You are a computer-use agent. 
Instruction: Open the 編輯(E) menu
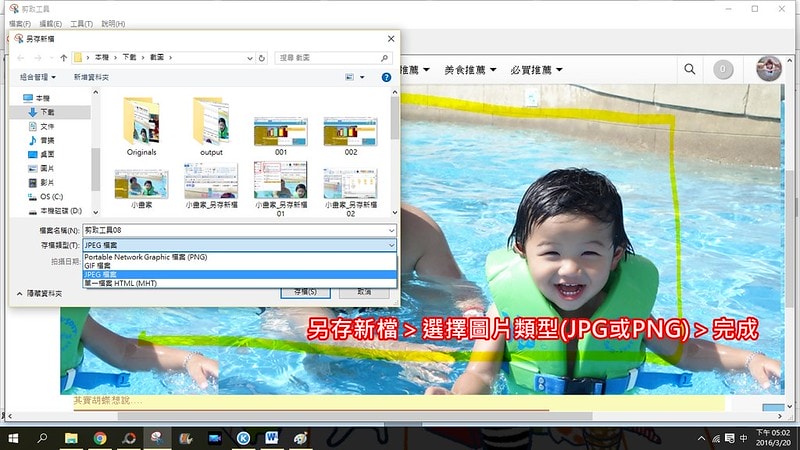coord(52,23)
